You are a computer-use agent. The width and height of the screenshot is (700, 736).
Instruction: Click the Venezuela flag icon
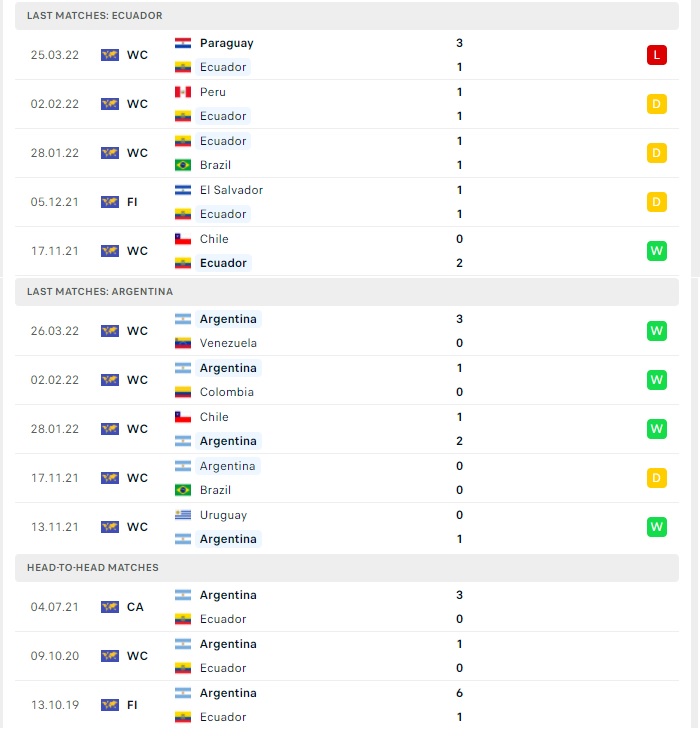point(183,343)
